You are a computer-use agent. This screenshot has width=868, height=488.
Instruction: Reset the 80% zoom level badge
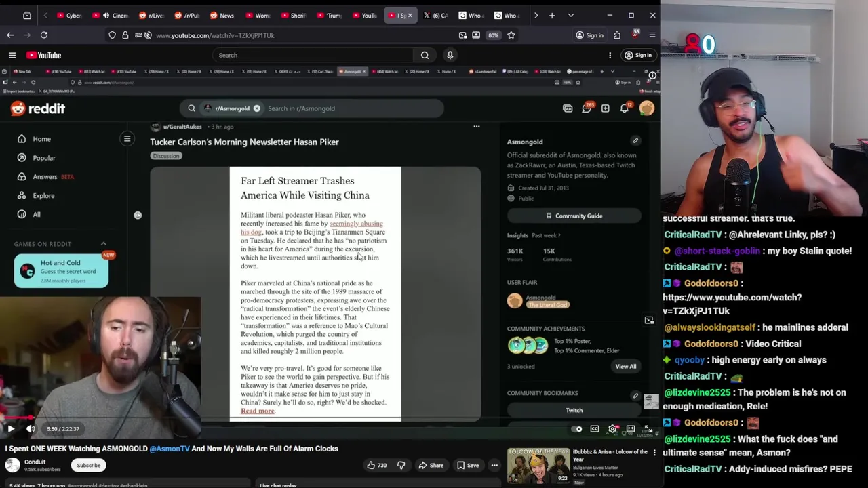[493, 35]
